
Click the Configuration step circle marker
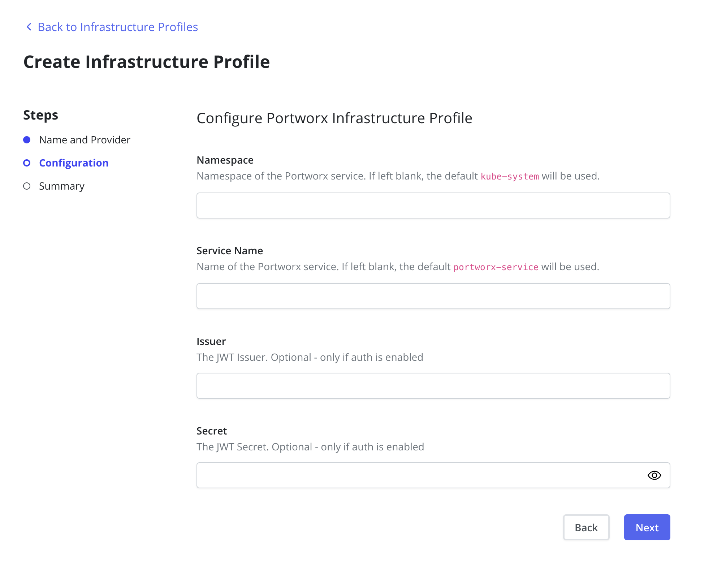(x=27, y=163)
